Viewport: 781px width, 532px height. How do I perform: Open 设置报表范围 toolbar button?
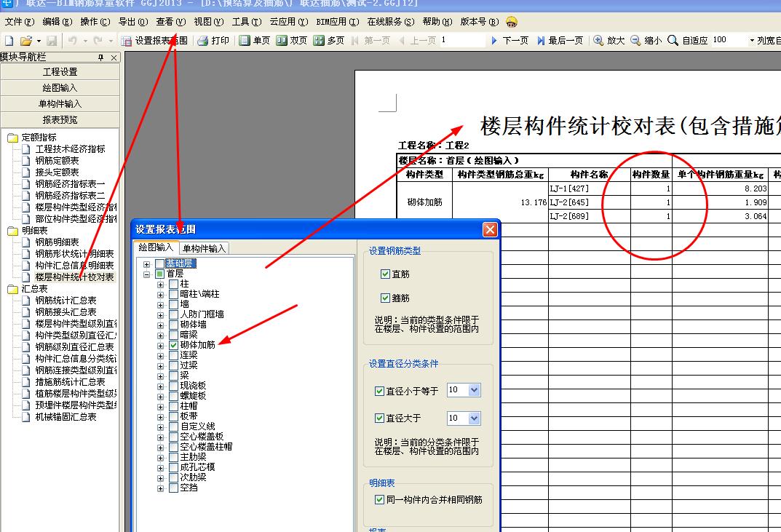(x=155, y=41)
